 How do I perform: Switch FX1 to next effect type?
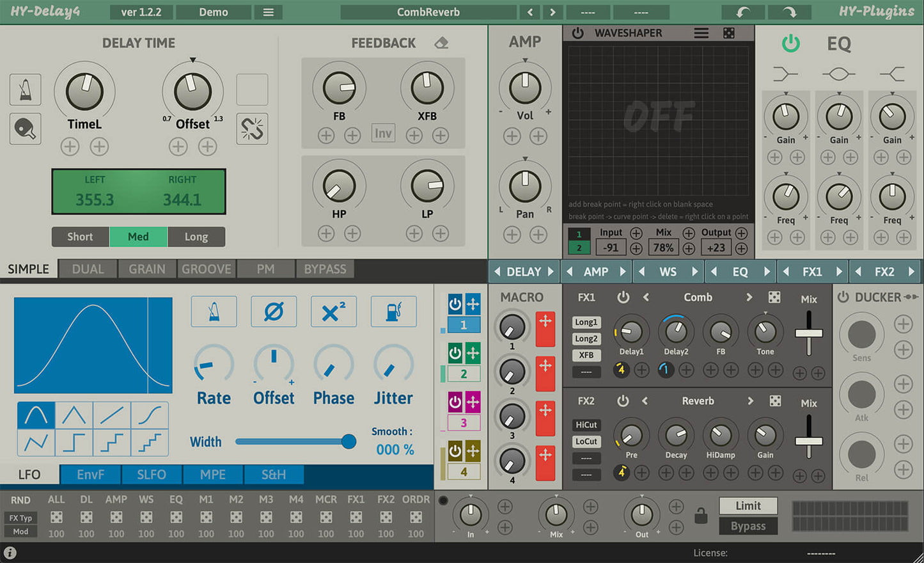click(749, 297)
